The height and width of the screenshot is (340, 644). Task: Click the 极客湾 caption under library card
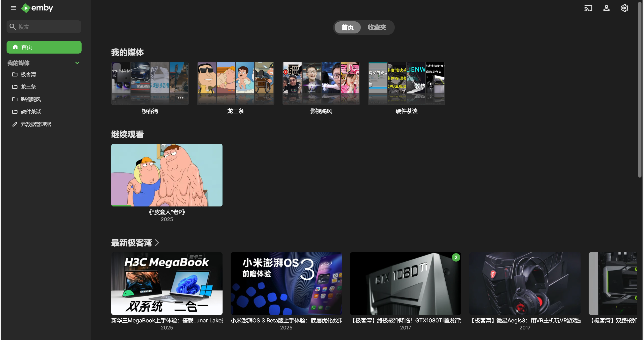(x=150, y=111)
